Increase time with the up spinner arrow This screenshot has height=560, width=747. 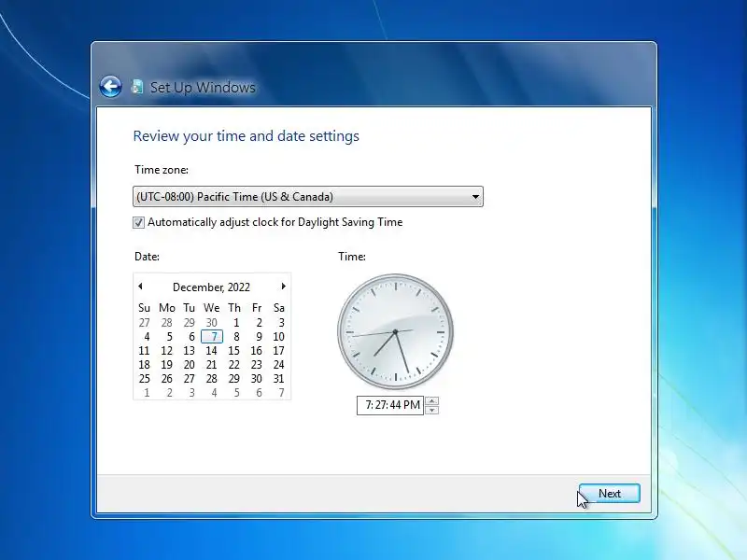pos(431,401)
